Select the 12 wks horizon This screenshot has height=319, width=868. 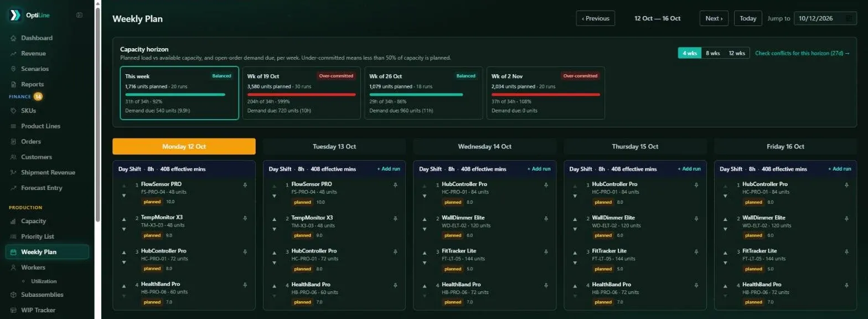[x=737, y=53]
